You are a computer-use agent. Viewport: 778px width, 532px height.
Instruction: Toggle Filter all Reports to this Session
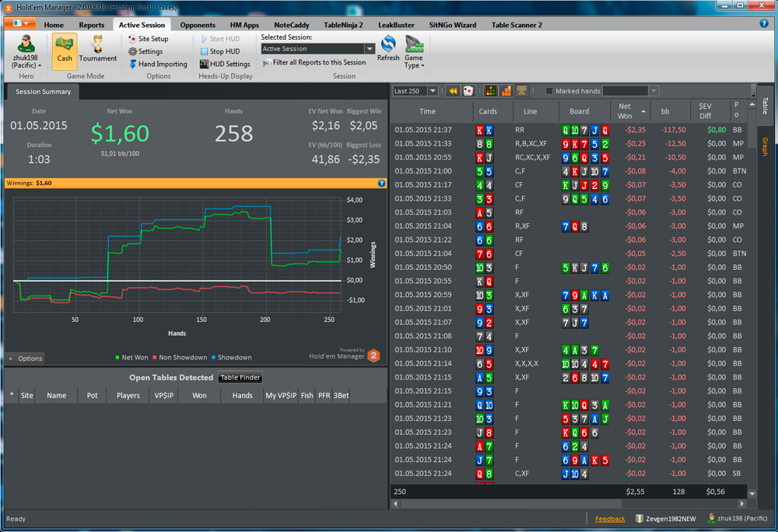pyautogui.click(x=314, y=62)
